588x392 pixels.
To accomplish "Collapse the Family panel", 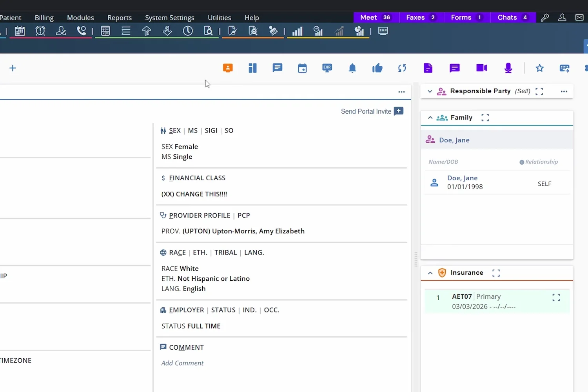I will [x=430, y=118].
